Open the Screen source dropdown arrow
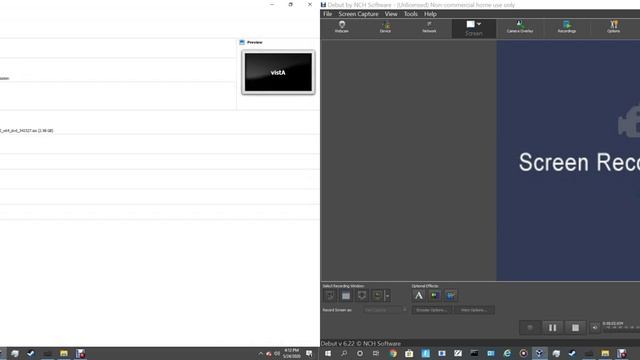Screen dimensions: 640x360 479,24
